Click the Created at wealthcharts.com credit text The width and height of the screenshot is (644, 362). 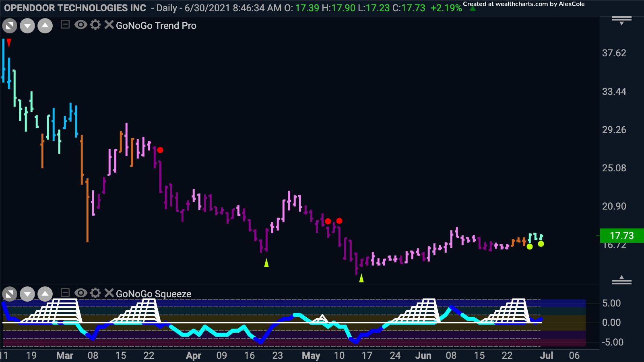click(x=524, y=4)
